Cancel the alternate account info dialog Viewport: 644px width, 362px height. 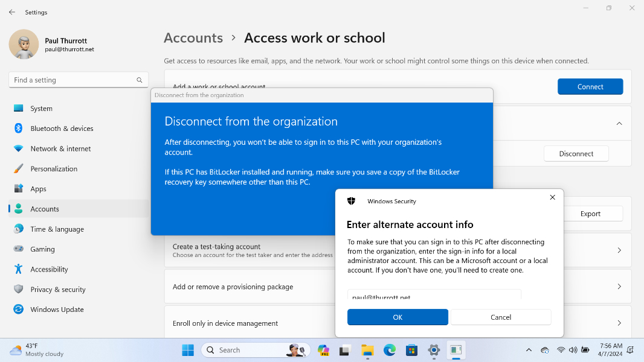[500, 317]
